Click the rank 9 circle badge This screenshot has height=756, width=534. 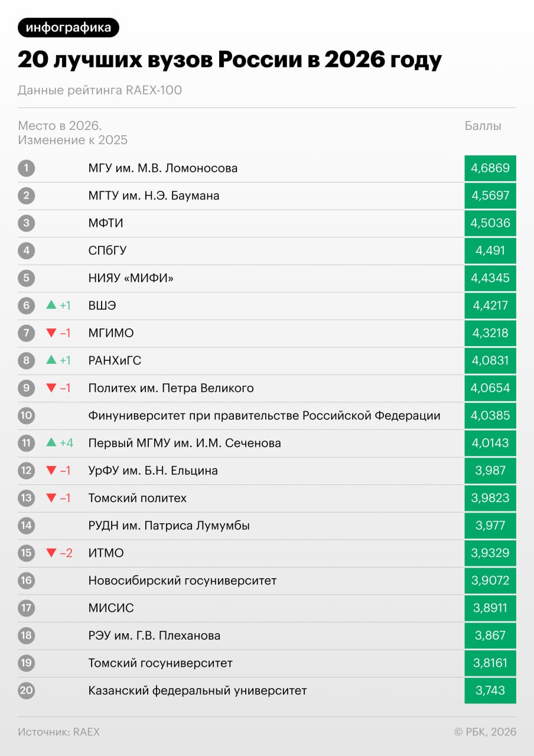click(27, 388)
